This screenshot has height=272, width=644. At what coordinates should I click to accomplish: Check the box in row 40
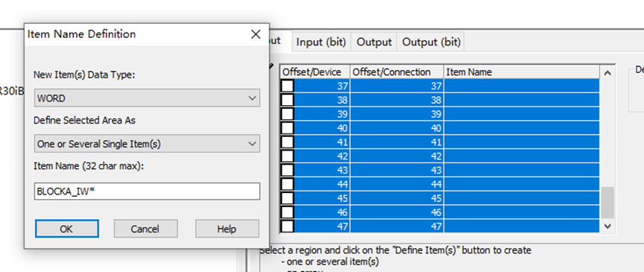tap(287, 128)
